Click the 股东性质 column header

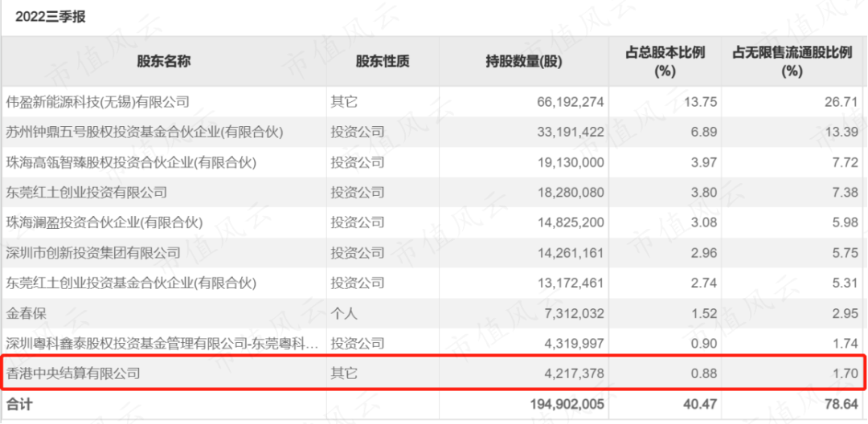click(383, 62)
